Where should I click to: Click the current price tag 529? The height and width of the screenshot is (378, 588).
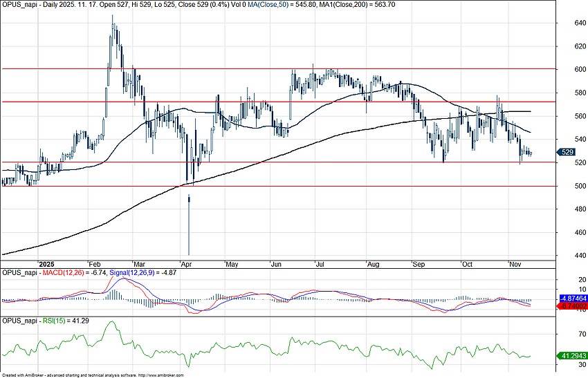[x=566, y=152]
